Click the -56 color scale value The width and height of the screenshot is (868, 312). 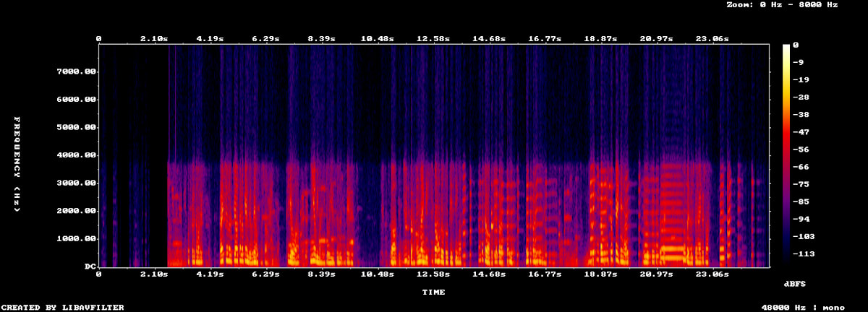point(801,149)
